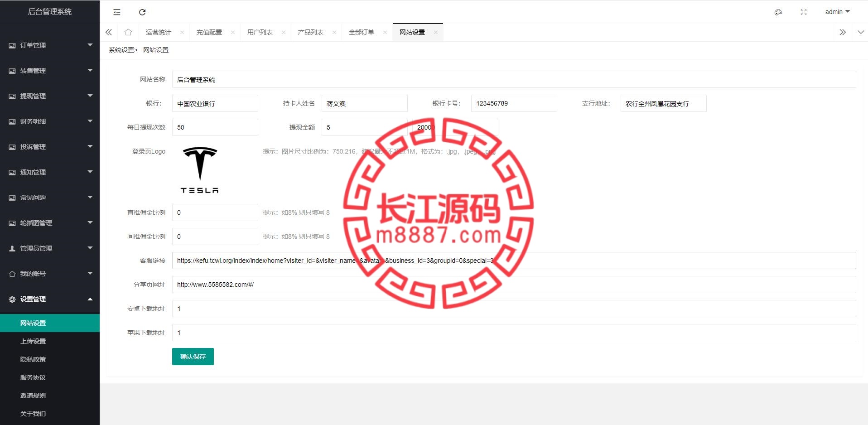The height and width of the screenshot is (425, 868).
Task: Expand the 我的账号 sidebar menu
Action: (x=50, y=274)
